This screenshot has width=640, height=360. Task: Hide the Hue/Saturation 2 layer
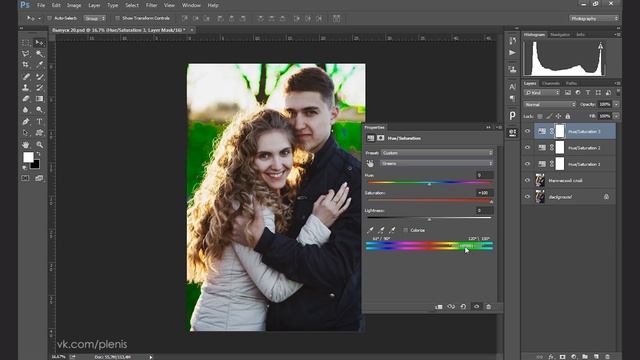[x=527, y=148]
